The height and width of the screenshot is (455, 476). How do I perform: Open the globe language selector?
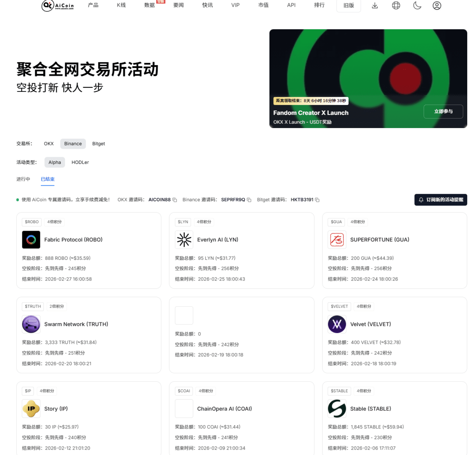(396, 5)
